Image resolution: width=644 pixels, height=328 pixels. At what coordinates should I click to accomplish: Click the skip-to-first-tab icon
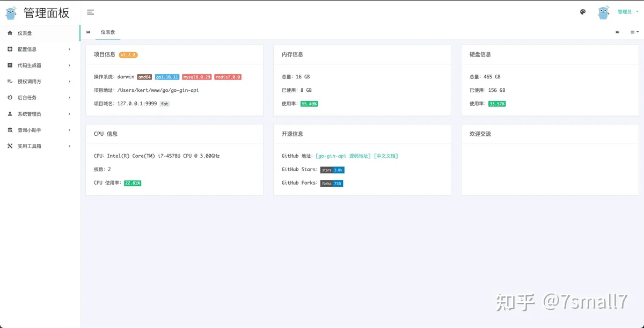coord(88,32)
